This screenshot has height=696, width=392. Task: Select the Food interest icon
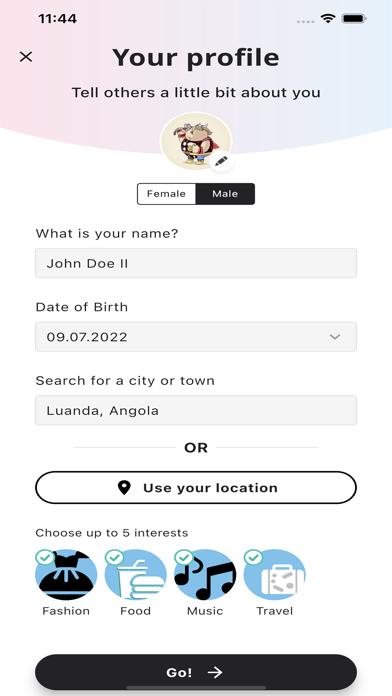[135, 575]
